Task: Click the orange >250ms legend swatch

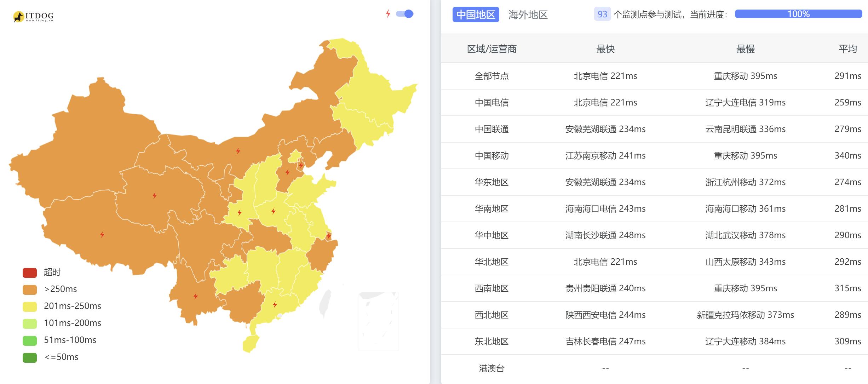Action: 30,290
